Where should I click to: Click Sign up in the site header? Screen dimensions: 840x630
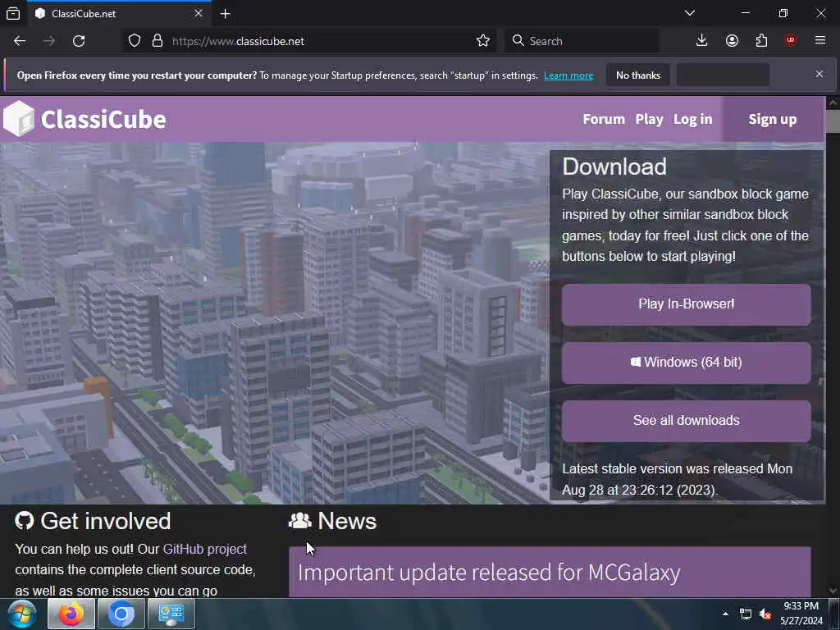[x=773, y=119]
